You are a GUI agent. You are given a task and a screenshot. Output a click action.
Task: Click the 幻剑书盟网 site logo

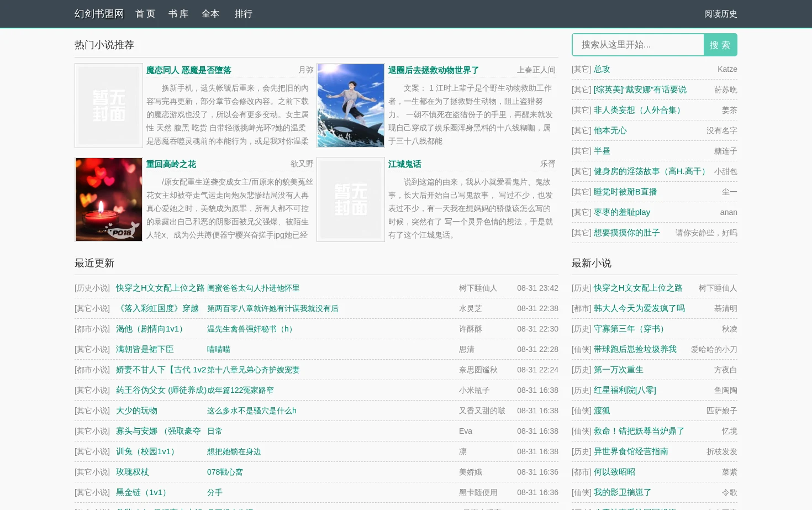click(x=99, y=14)
